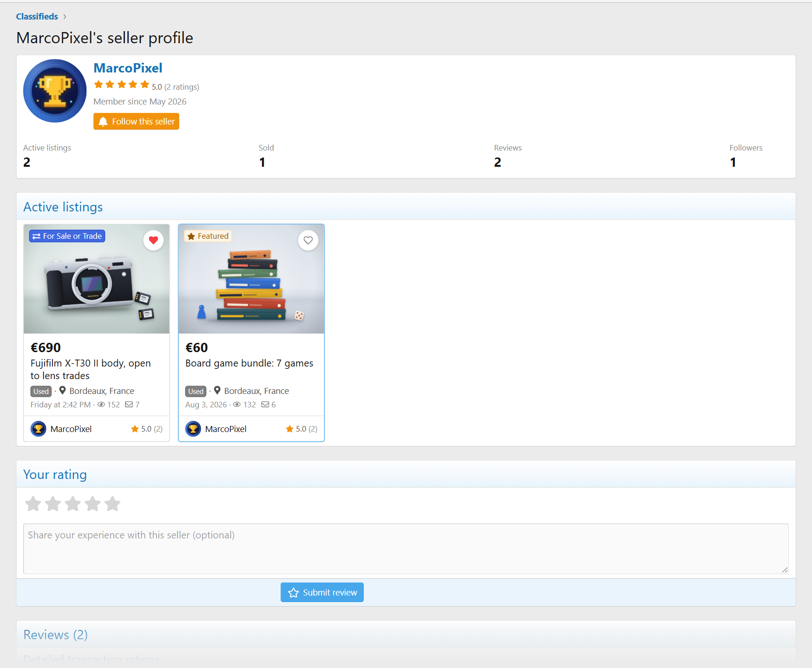Click the €690 price

coord(46,347)
